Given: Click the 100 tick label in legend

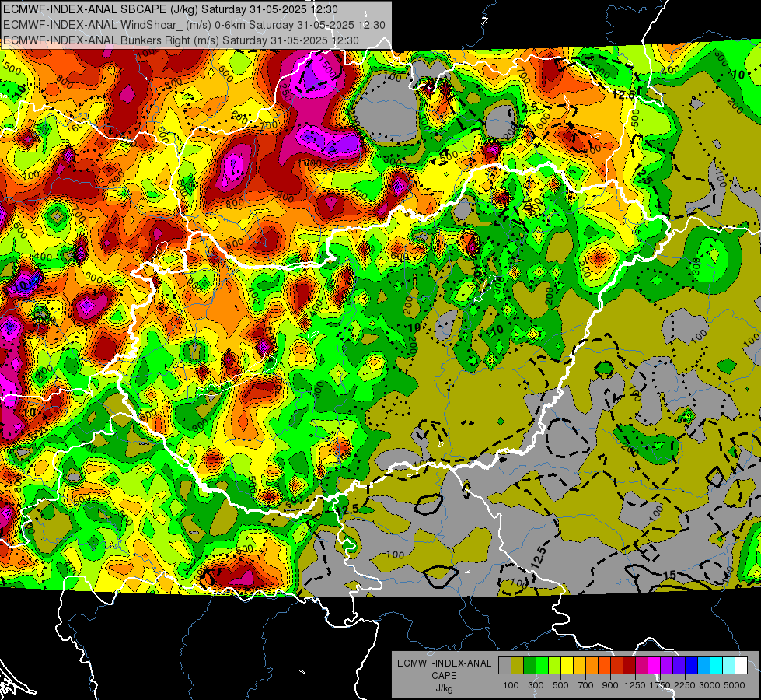Looking at the screenshot, I should coord(511,685).
